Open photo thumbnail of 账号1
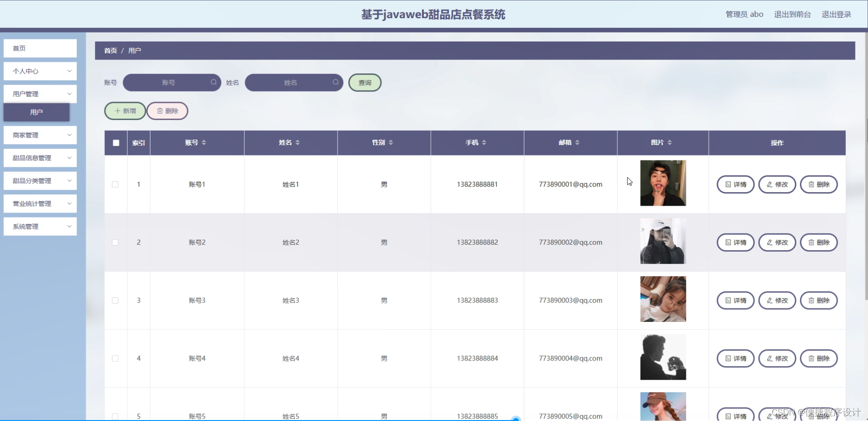This screenshot has width=868, height=421. [x=663, y=183]
